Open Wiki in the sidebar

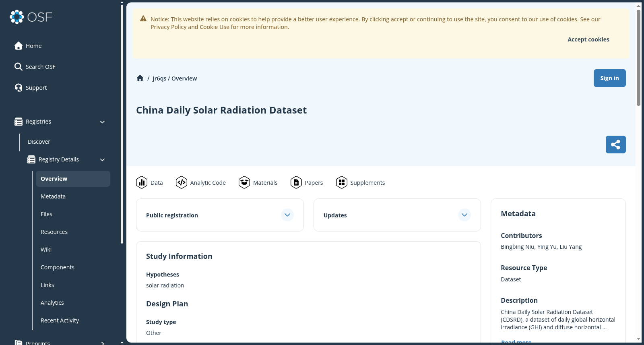pyautogui.click(x=73, y=250)
